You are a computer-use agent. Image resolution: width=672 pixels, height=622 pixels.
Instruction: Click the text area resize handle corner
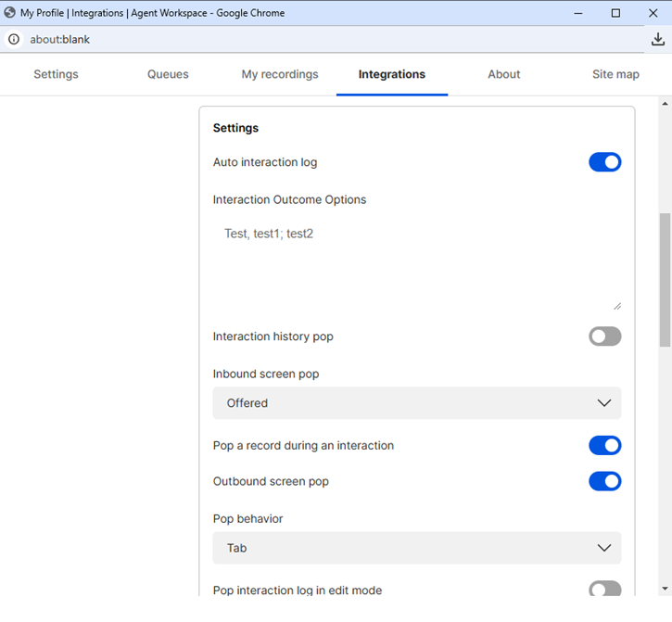tap(617, 306)
